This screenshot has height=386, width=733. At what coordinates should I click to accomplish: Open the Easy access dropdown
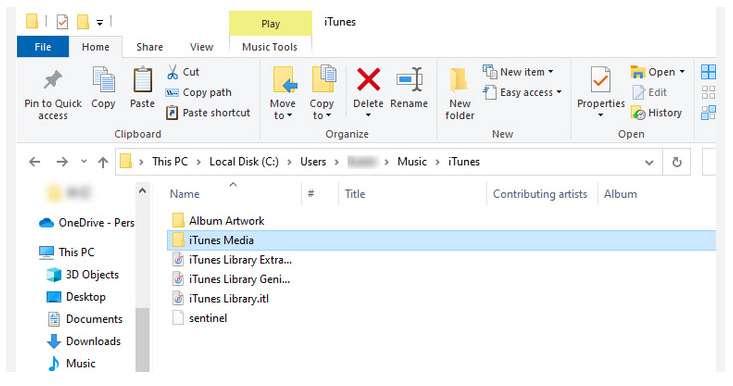coord(522,93)
